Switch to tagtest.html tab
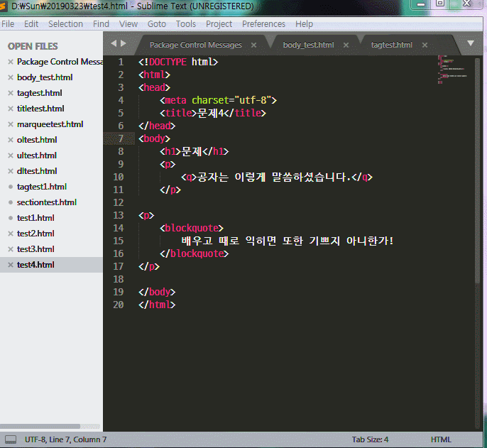 click(x=392, y=45)
